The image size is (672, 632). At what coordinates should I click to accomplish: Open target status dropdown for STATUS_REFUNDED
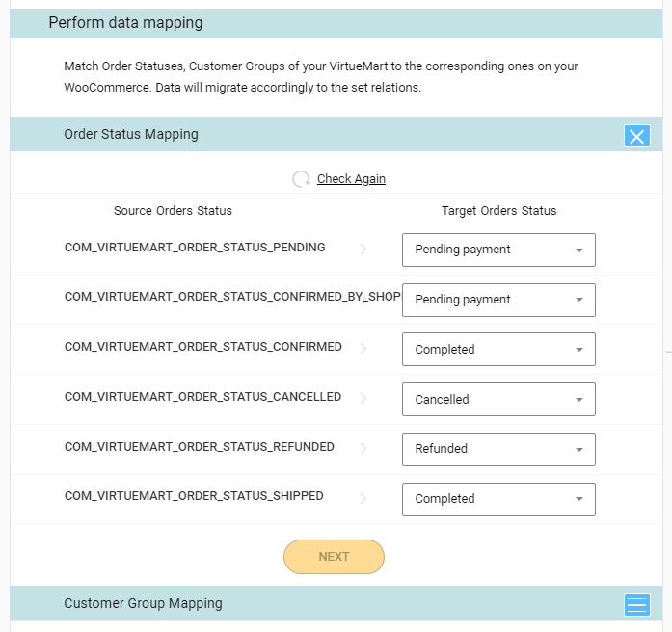[x=498, y=449]
